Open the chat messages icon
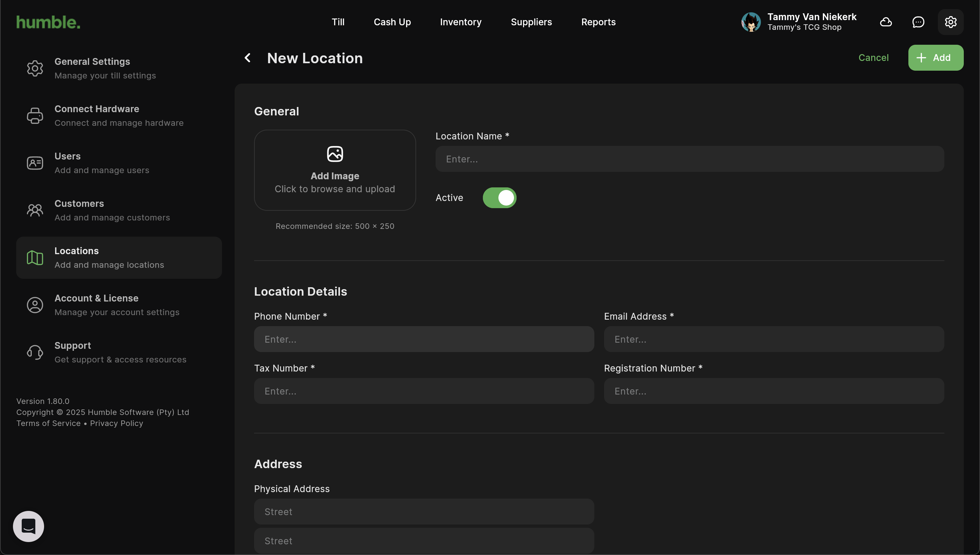This screenshot has width=980, height=555. click(918, 22)
